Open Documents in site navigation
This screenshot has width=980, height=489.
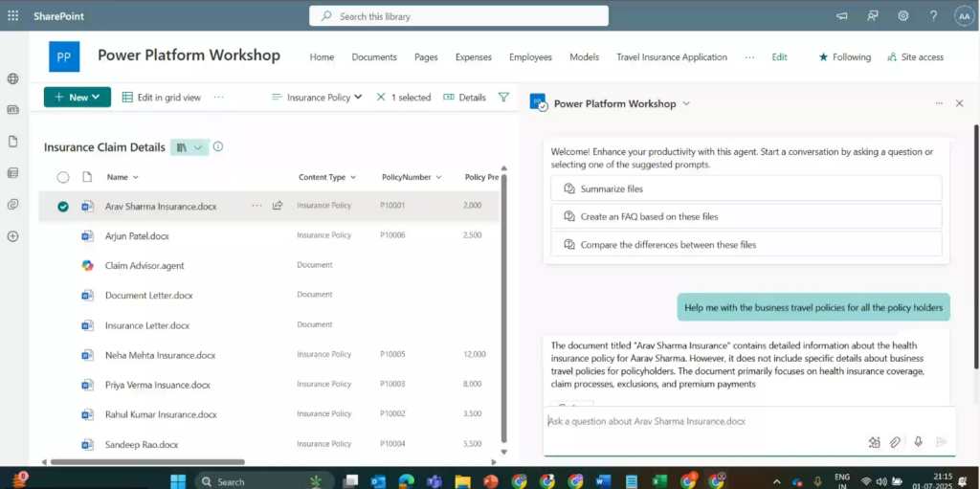pyautogui.click(x=374, y=56)
